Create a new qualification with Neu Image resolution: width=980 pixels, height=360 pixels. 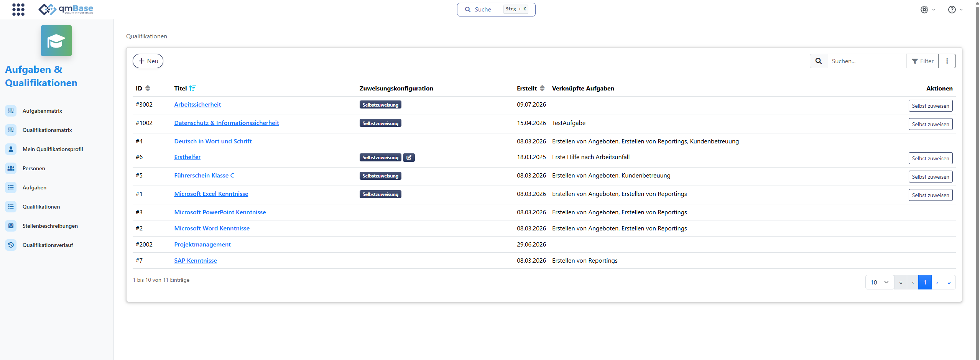[148, 61]
